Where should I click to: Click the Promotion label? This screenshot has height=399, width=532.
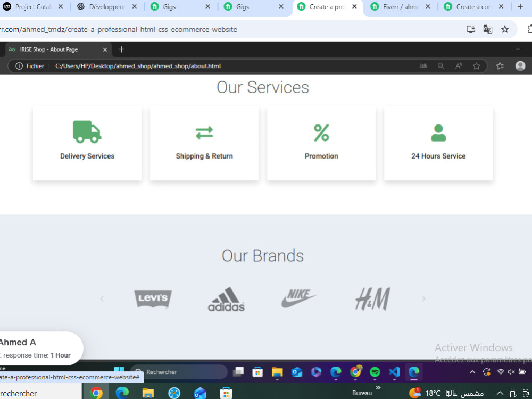[321, 156]
